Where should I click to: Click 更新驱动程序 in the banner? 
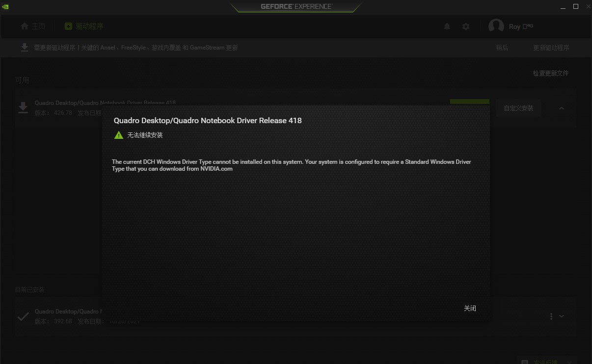click(551, 48)
